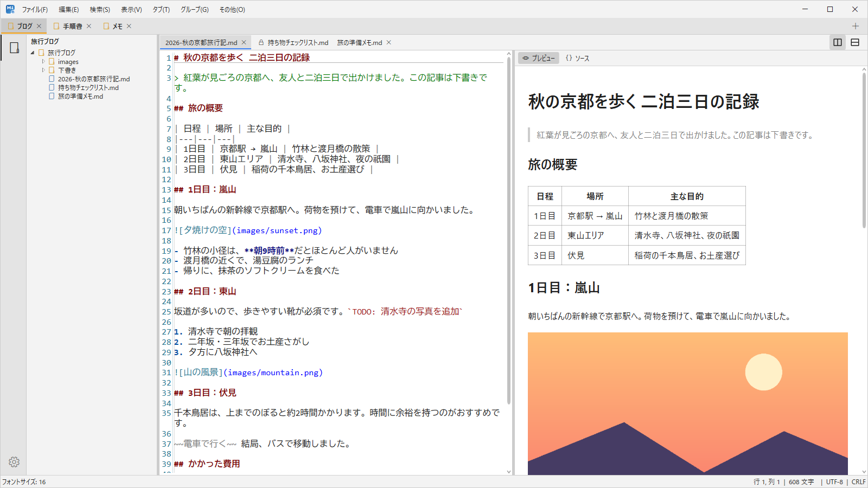Image resolution: width=868 pixels, height=488 pixels.
Task: Close the 2026-秋の京都旅行記.md tab
Action: [244, 42]
